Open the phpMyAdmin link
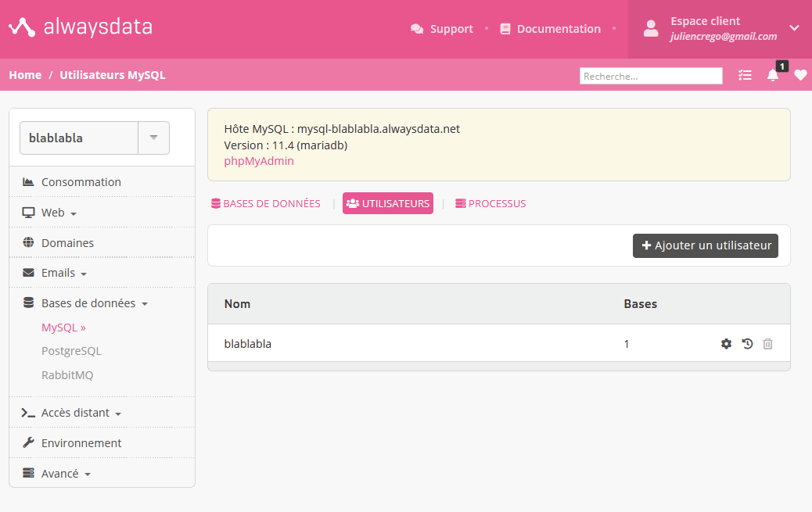This screenshot has height=512, width=812. [259, 161]
